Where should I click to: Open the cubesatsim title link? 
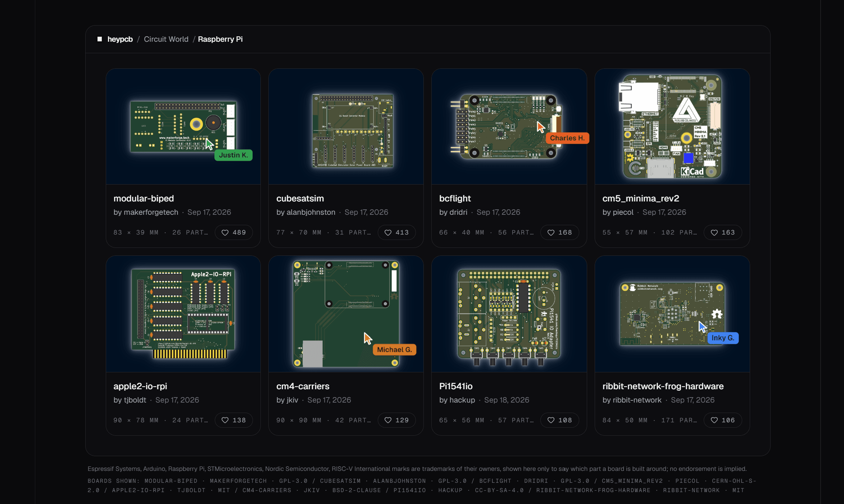pyautogui.click(x=300, y=199)
